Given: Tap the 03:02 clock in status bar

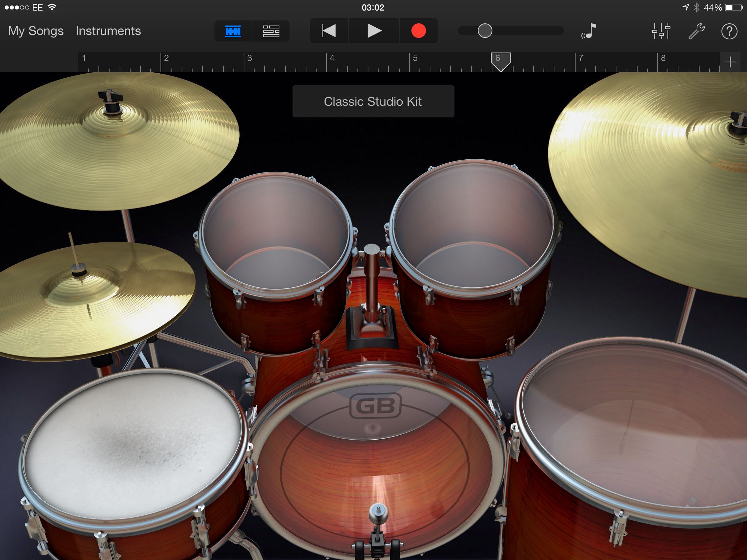Looking at the screenshot, I should click(x=373, y=8).
